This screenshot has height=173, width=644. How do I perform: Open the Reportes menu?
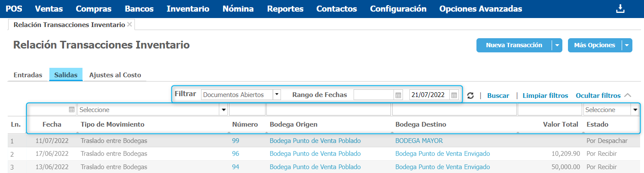pyautogui.click(x=285, y=9)
